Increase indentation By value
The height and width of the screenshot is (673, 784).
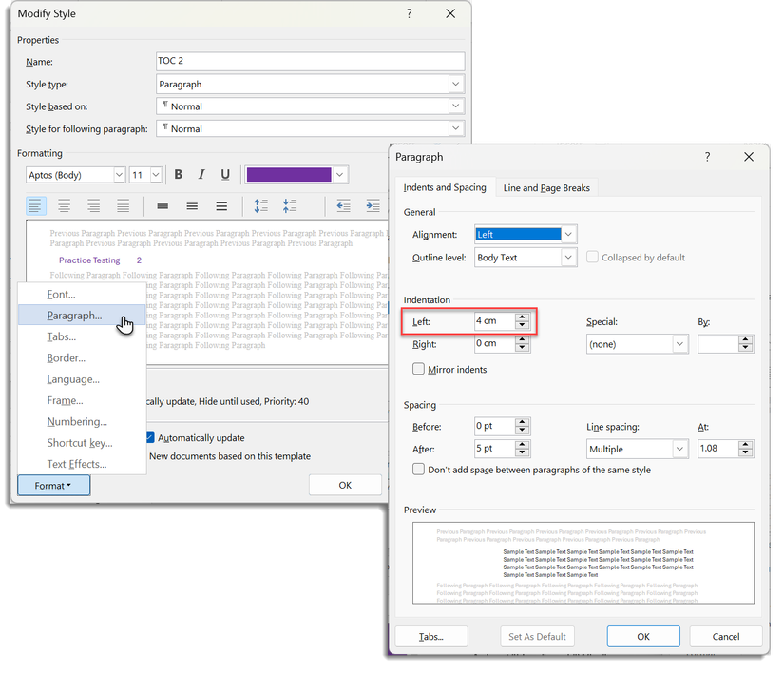click(x=745, y=340)
